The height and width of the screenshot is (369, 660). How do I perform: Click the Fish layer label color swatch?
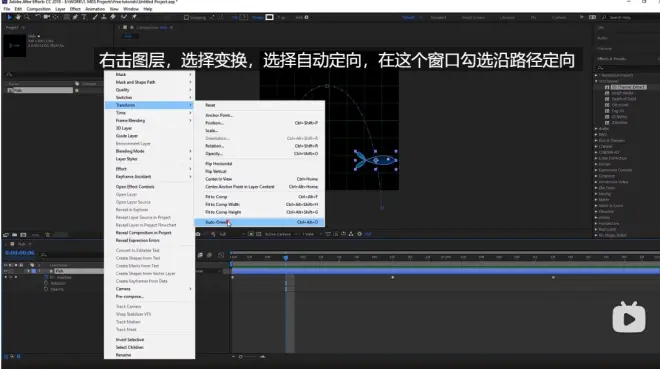(34, 271)
